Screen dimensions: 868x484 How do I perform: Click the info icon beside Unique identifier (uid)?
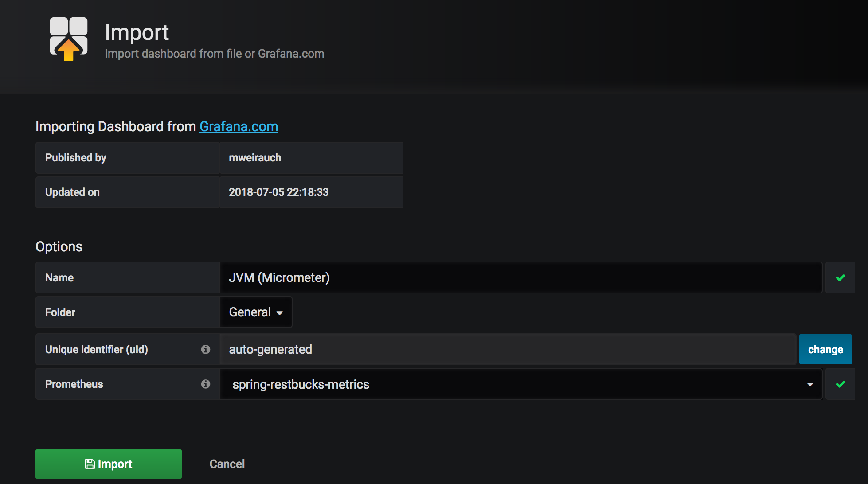[x=206, y=349]
